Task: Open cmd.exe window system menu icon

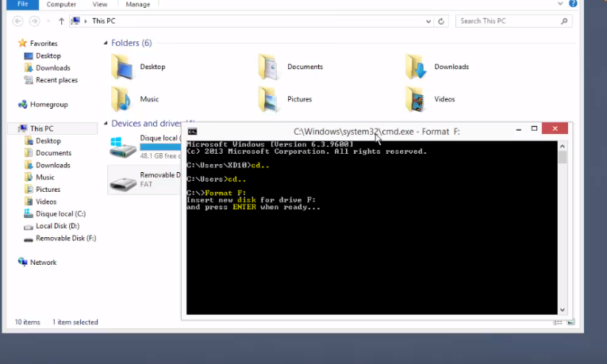Action: (x=192, y=132)
